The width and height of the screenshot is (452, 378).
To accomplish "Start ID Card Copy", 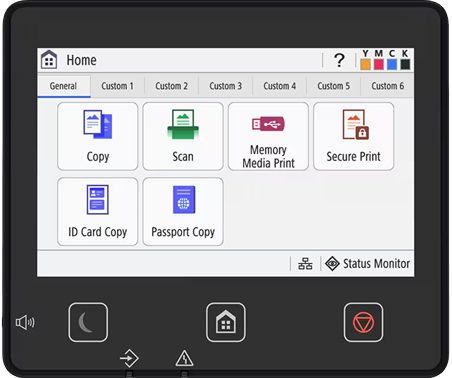I will (97, 212).
